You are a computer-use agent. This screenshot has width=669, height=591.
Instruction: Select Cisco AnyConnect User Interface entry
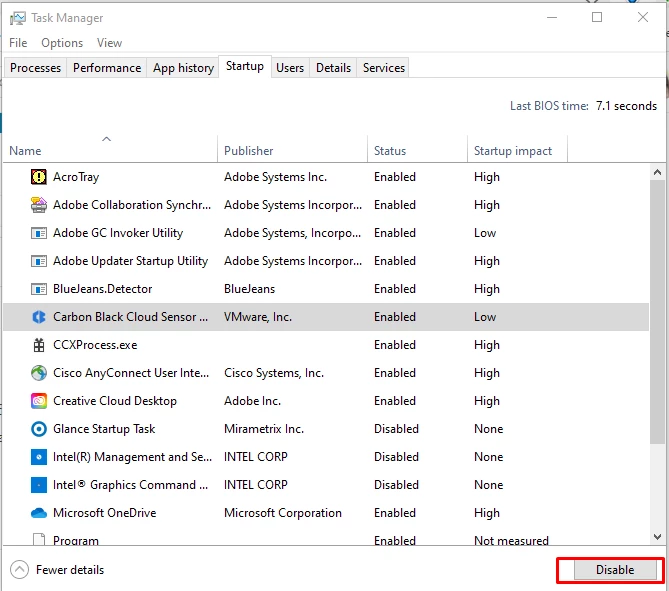click(326, 373)
